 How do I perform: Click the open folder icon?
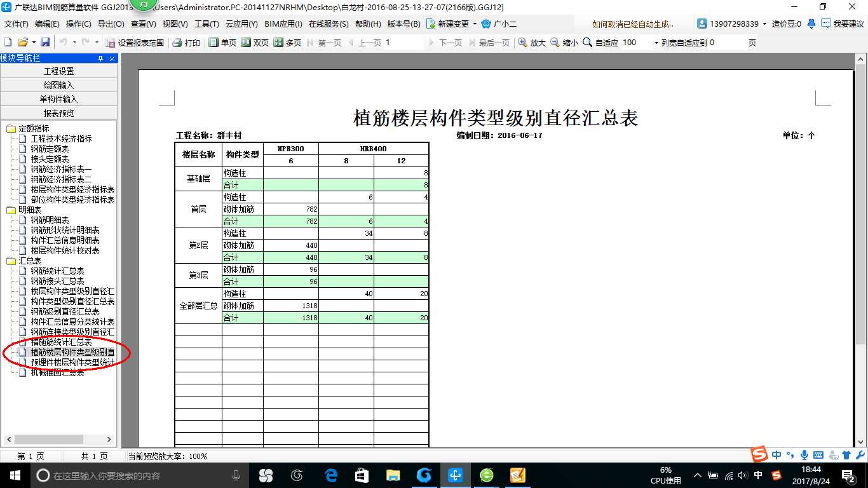coord(22,43)
